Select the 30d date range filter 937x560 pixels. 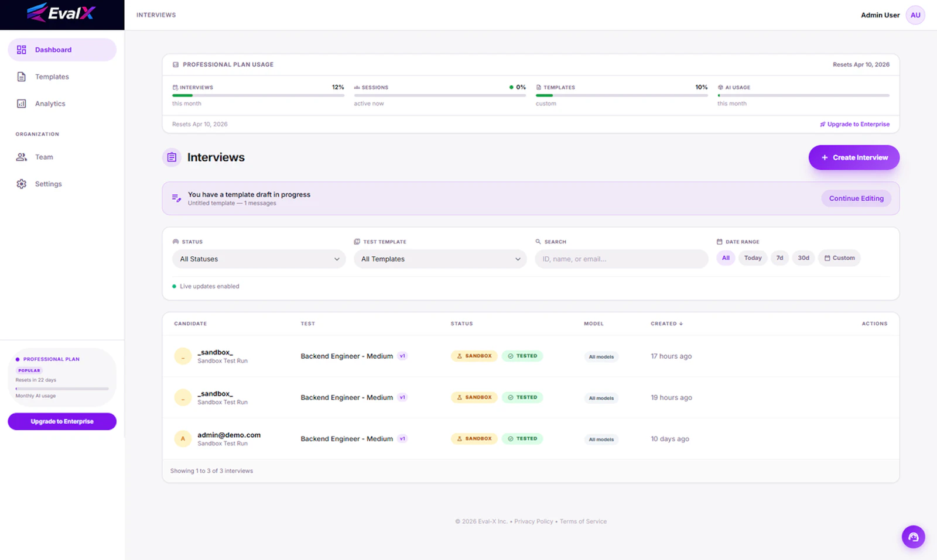[803, 258]
